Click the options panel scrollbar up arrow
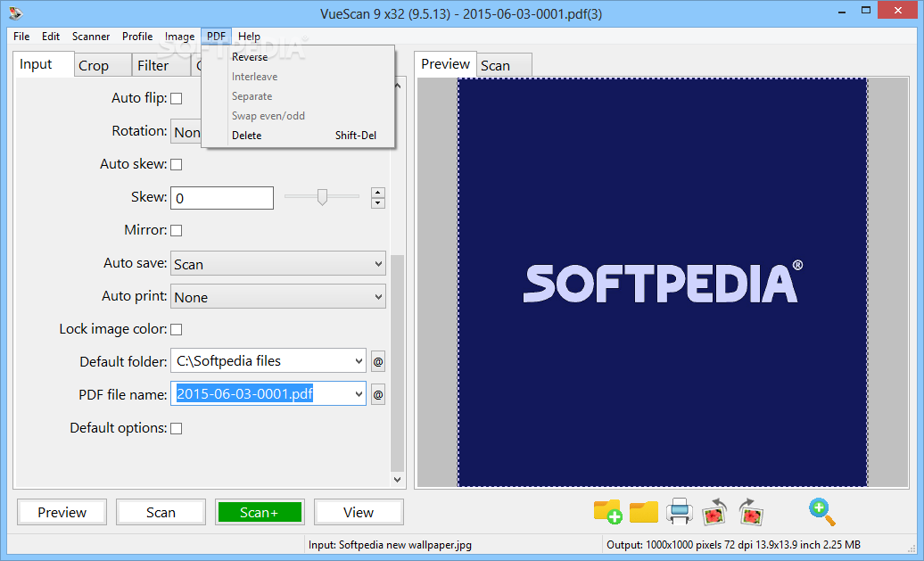 (x=397, y=86)
